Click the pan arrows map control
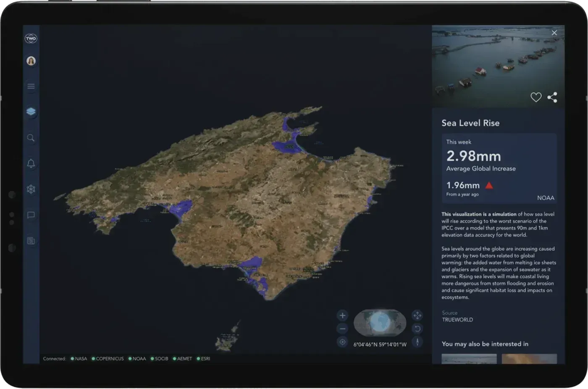 [417, 315]
